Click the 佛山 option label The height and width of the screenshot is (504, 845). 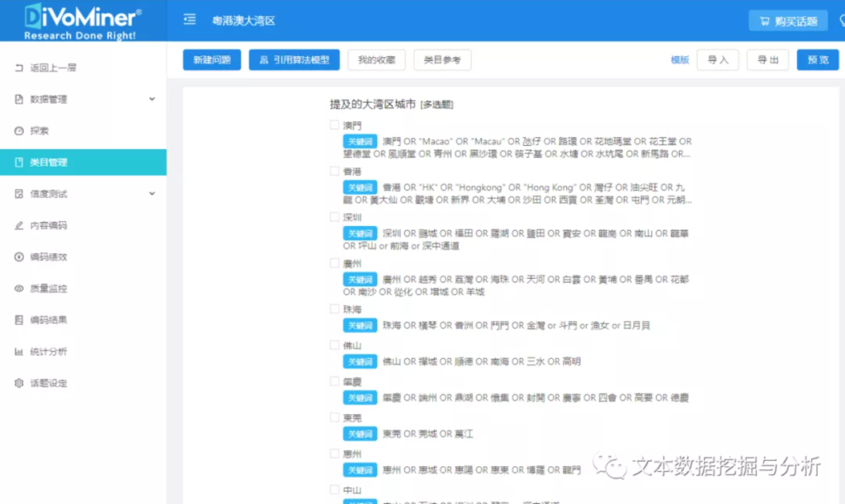tap(352, 346)
